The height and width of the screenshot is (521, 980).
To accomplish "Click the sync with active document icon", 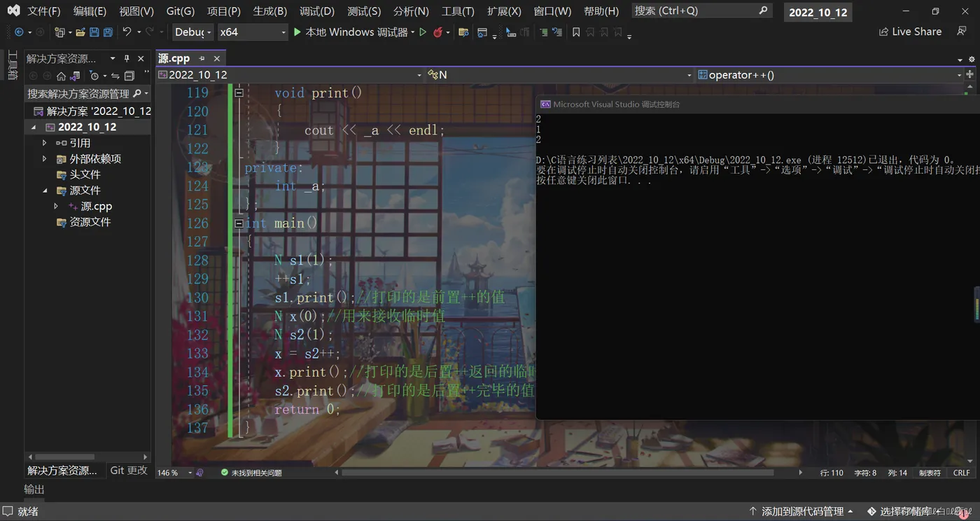I will coord(115,76).
